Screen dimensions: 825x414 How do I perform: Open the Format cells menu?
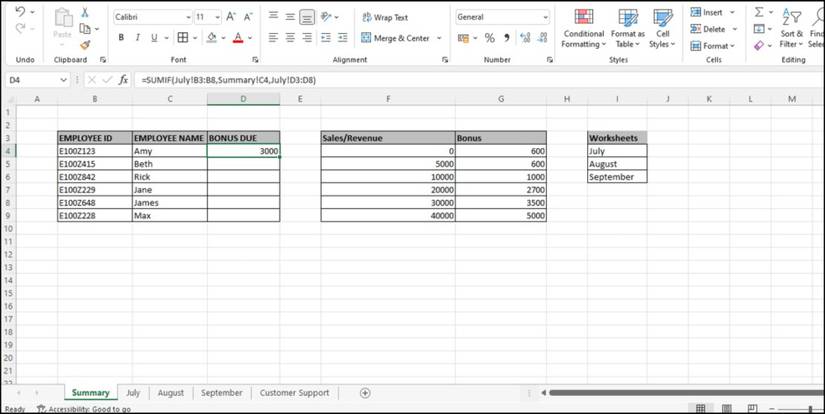click(x=713, y=46)
